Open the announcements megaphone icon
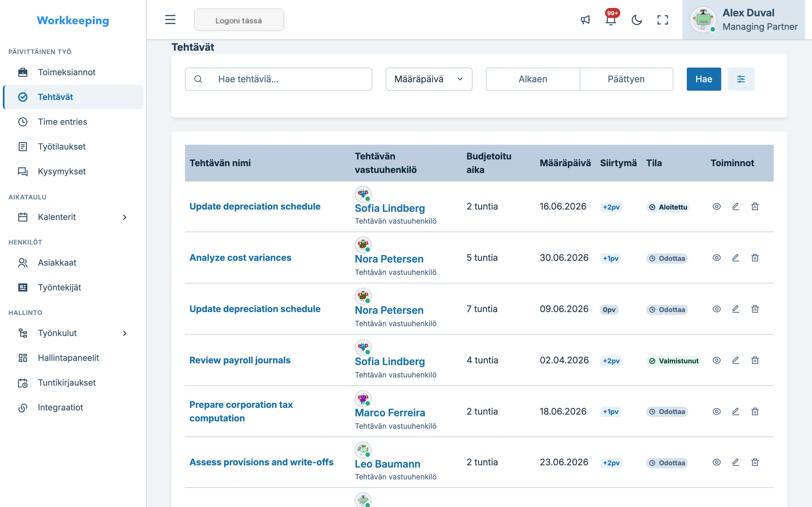 point(585,20)
